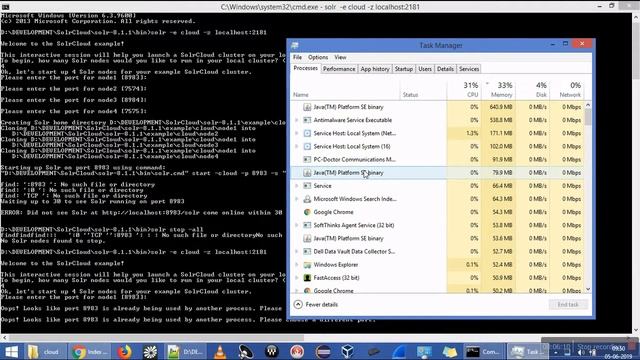Sort processes by the Network column
The height and width of the screenshot is (360, 640).
coord(567,90)
